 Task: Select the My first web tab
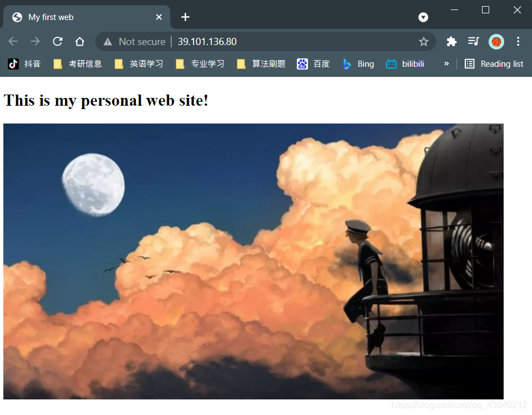click(87, 17)
